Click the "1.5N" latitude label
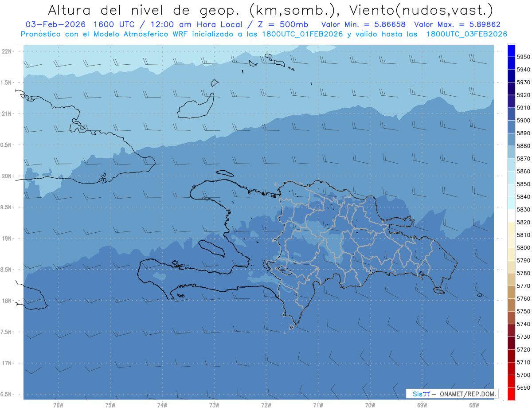Image resolution: width=532 pixels, height=411 pixels. (x=6, y=82)
